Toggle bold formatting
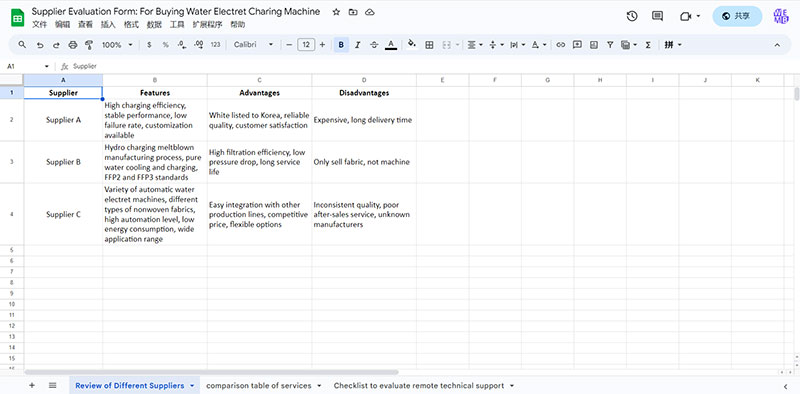 (x=341, y=45)
